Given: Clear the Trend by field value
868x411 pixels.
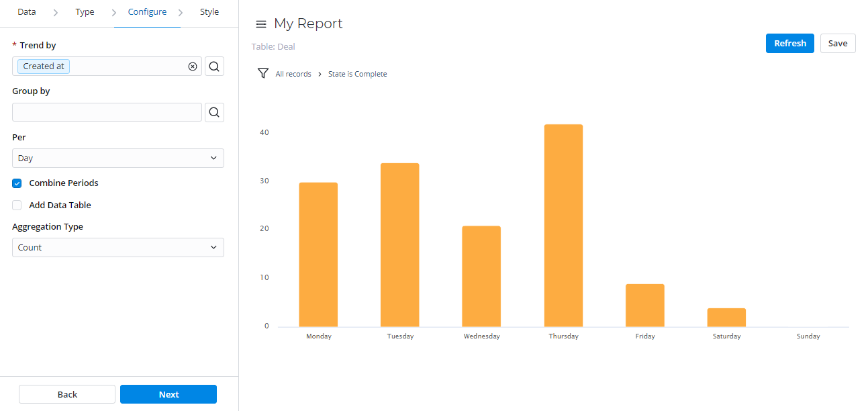Looking at the screenshot, I should point(193,66).
